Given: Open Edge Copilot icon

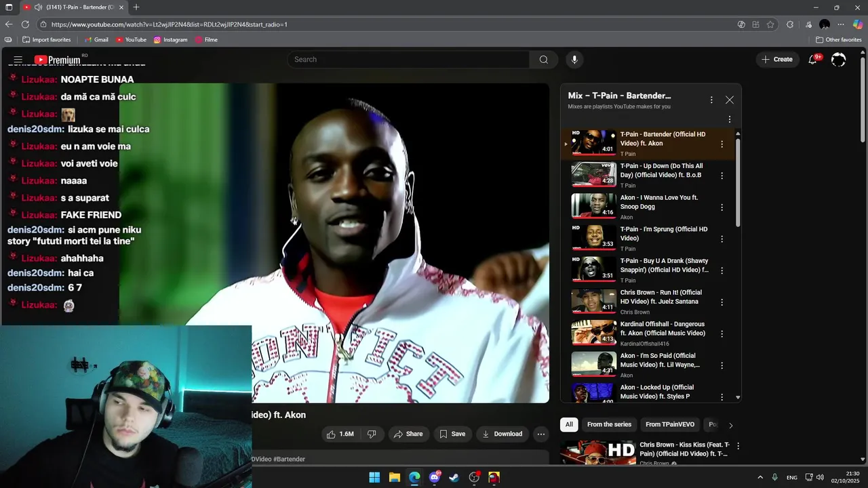Looking at the screenshot, I should (858, 24).
